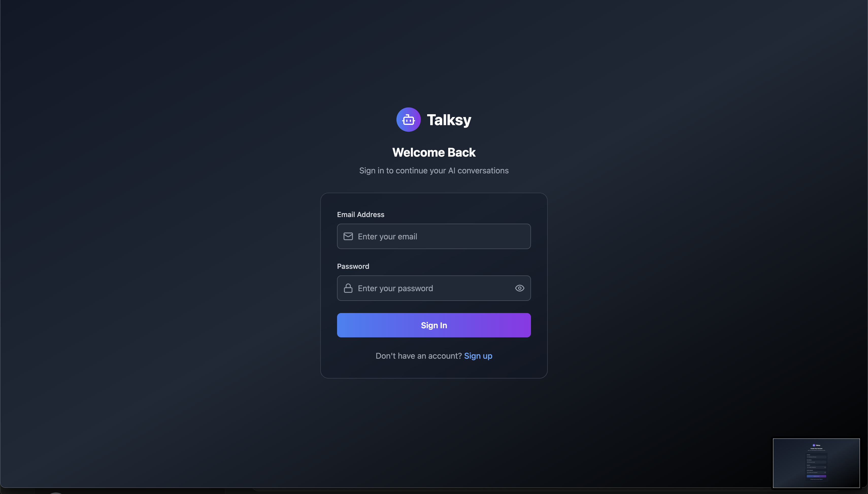
Task: Show password using the eye icon
Action: click(520, 288)
